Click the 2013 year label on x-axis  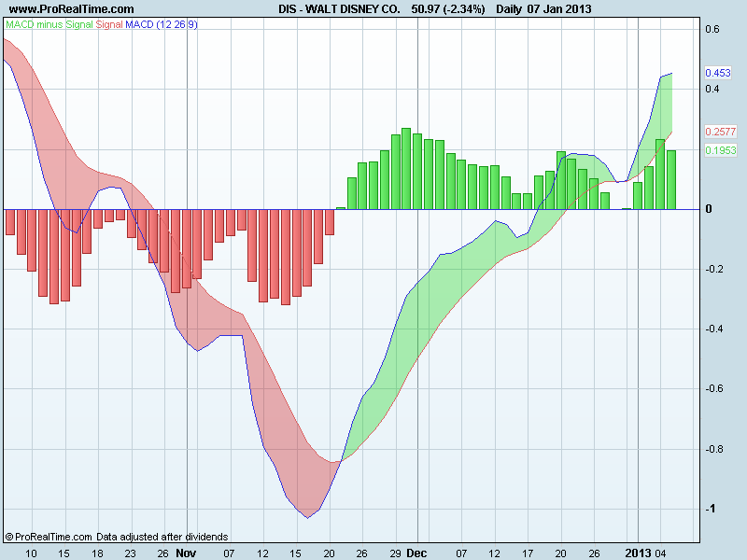point(638,553)
